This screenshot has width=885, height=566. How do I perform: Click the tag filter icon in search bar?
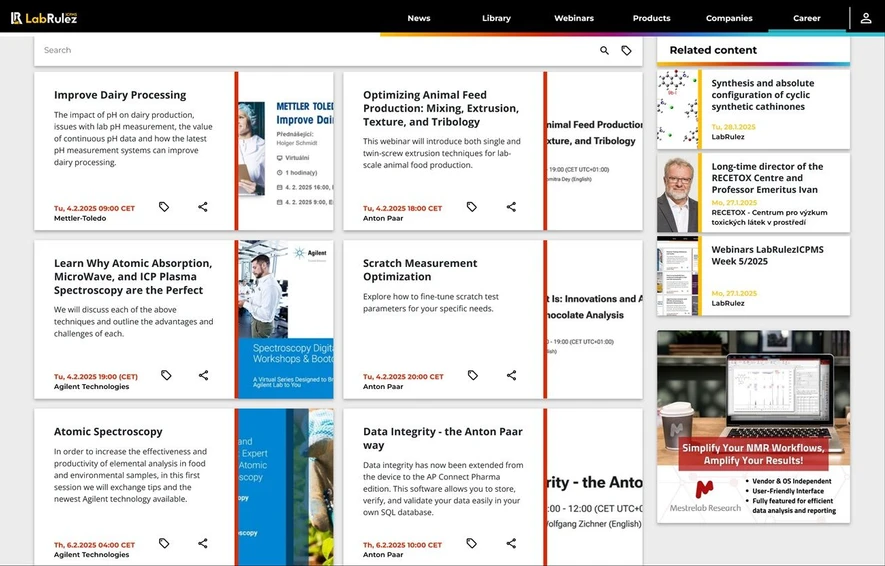(626, 50)
